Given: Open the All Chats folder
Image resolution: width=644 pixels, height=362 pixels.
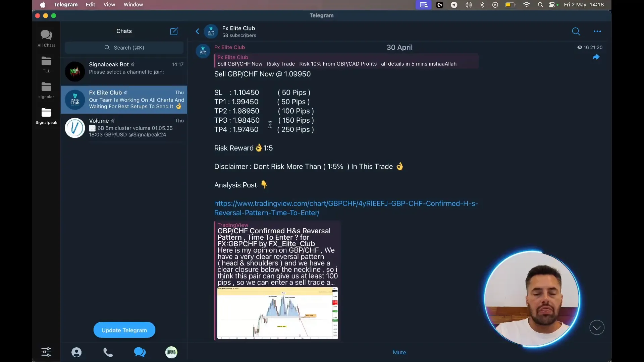Looking at the screenshot, I should pos(46,38).
